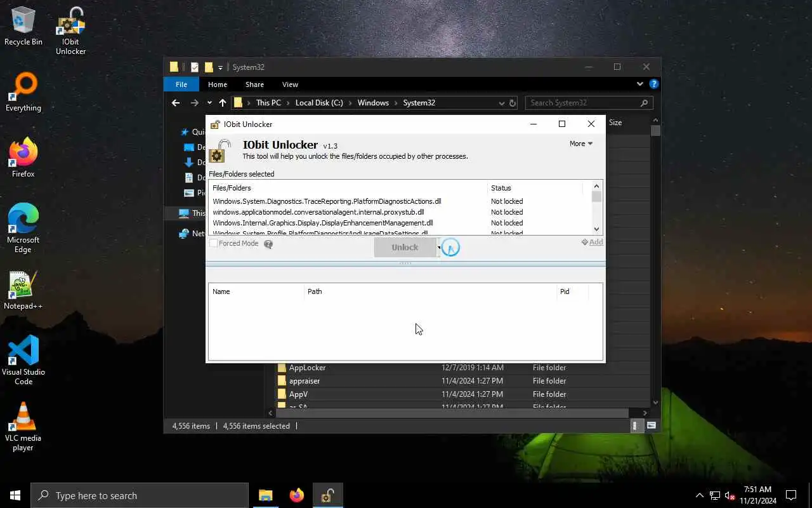
Task: Click the Windows breadcrumb in address bar
Action: coord(373,103)
